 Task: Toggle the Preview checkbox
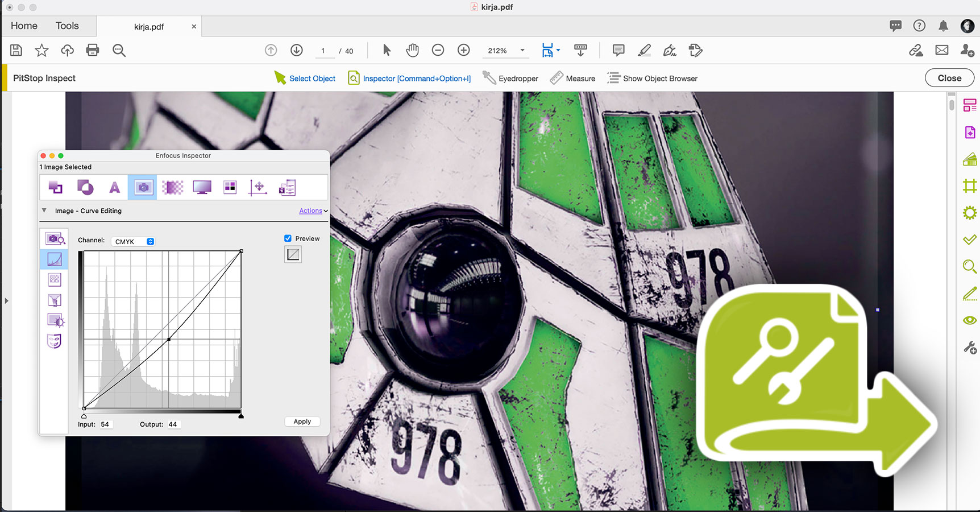point(288,238)
